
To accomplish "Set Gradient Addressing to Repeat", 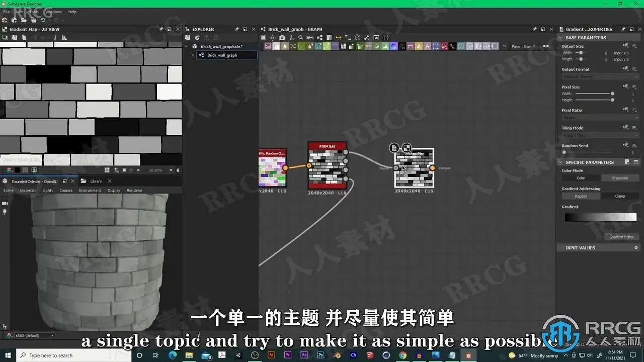I will [581, 196].
